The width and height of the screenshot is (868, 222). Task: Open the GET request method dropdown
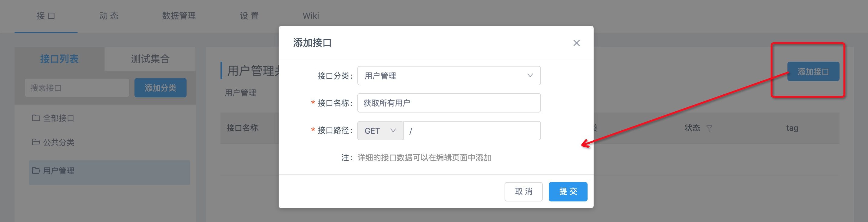point(380,131)
